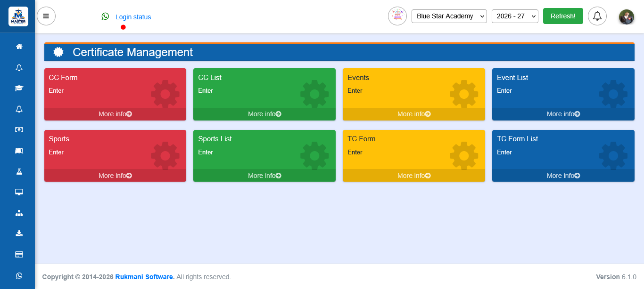
Task: Open the notifications bell in header
Action: [x=597, y=16]
